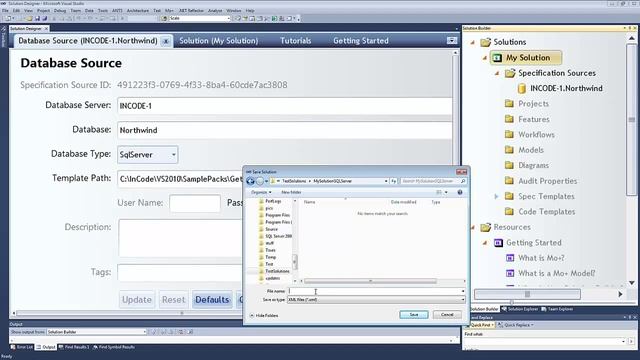Viewport: 640px width, 360px height.
Task: Switch to the Tutorials tab
Action: [x=296, y=41]
